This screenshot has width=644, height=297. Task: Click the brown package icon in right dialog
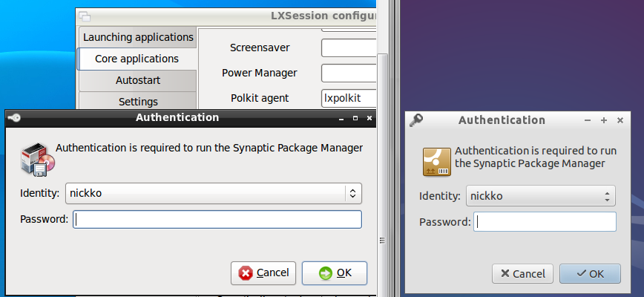coord(437,163)
